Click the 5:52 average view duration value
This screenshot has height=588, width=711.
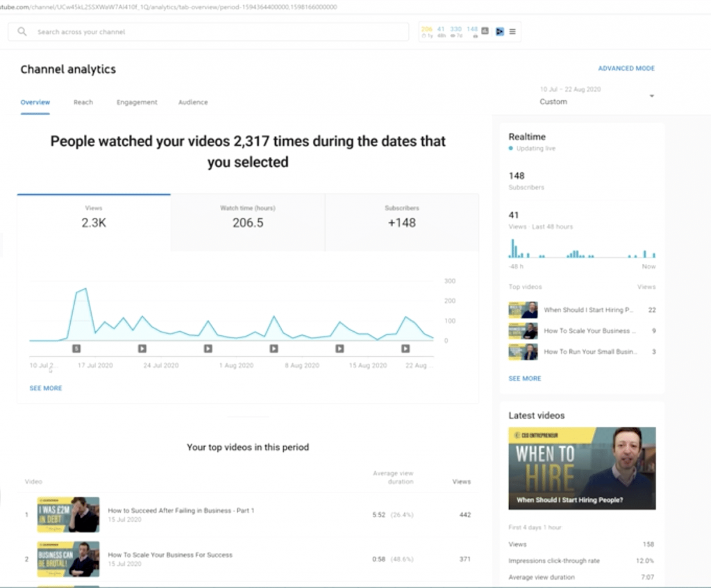click(x=378, y=514)
